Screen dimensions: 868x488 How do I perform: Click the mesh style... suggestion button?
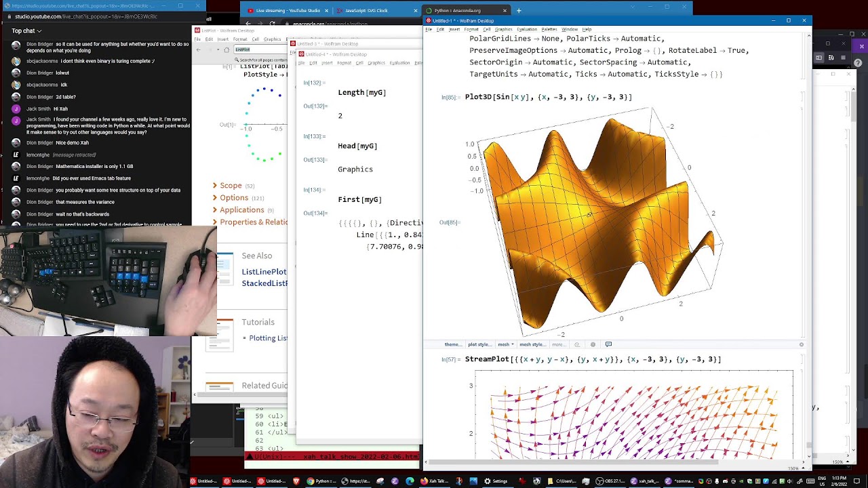(533, 344)
